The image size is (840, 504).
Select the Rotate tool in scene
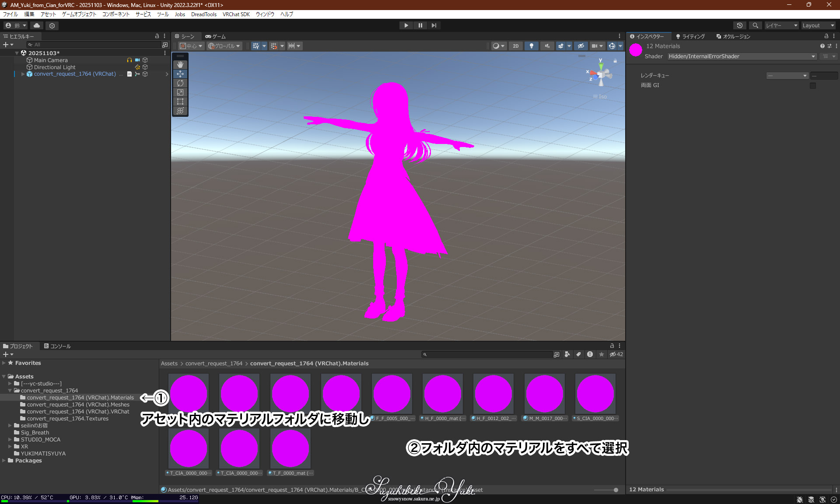pyautogui.click(x=180, y=83)
